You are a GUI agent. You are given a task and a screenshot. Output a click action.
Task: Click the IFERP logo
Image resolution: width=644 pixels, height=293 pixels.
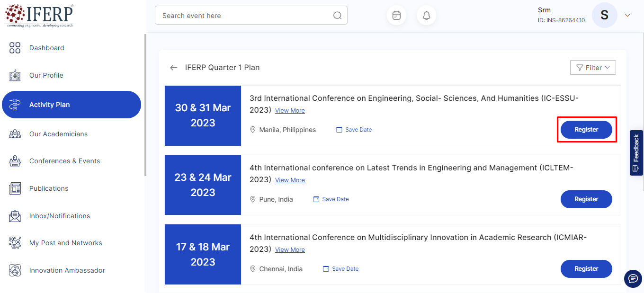(x=39, y=15)
